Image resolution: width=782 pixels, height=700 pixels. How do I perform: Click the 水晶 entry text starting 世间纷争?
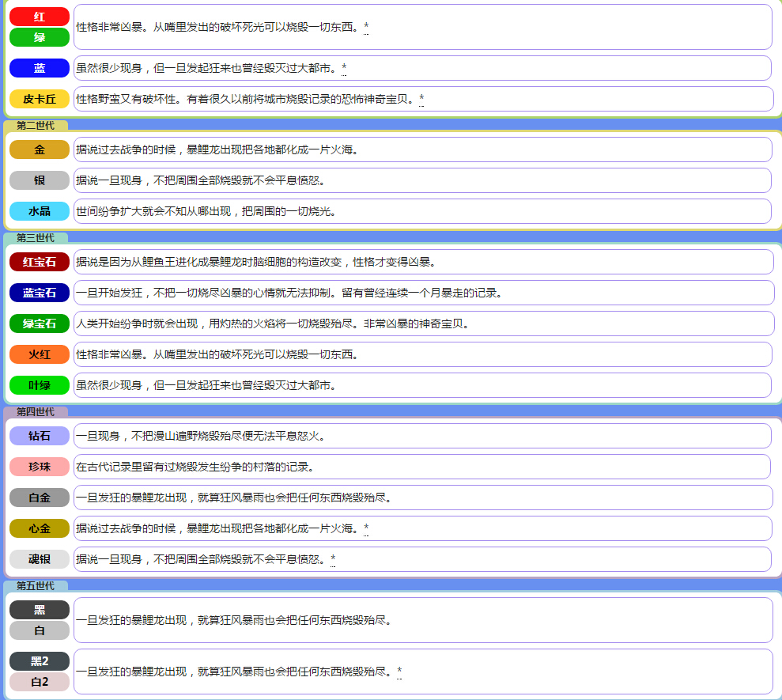point(206,211)
